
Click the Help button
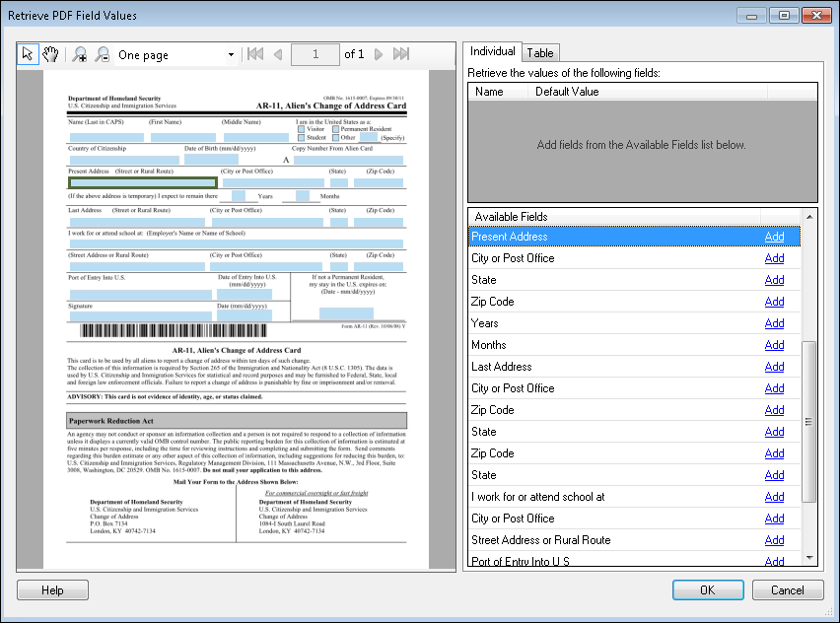[x=52, y=589]
